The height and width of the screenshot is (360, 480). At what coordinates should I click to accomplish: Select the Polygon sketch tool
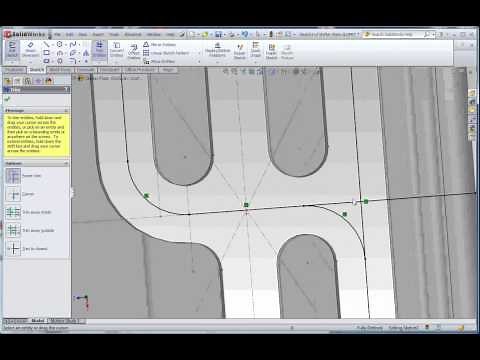click(x=59, y=61)
